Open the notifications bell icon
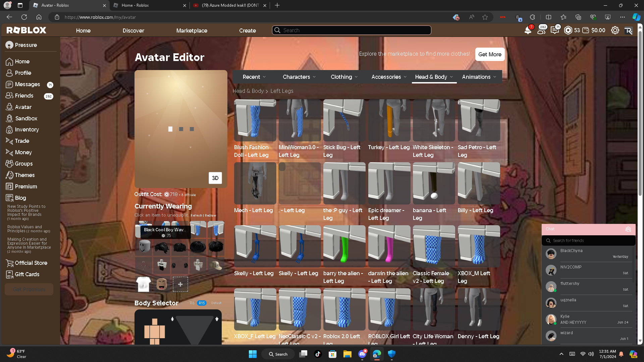The image size is (644, 362). (528, 30)
